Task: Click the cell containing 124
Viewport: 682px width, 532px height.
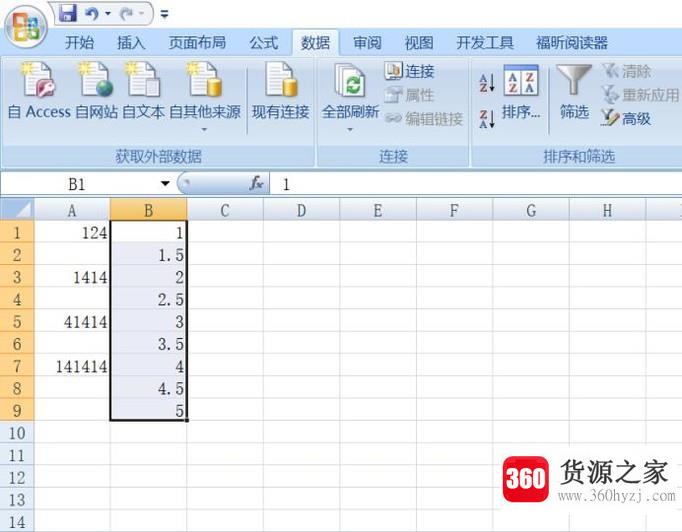Action: point(72,232)
